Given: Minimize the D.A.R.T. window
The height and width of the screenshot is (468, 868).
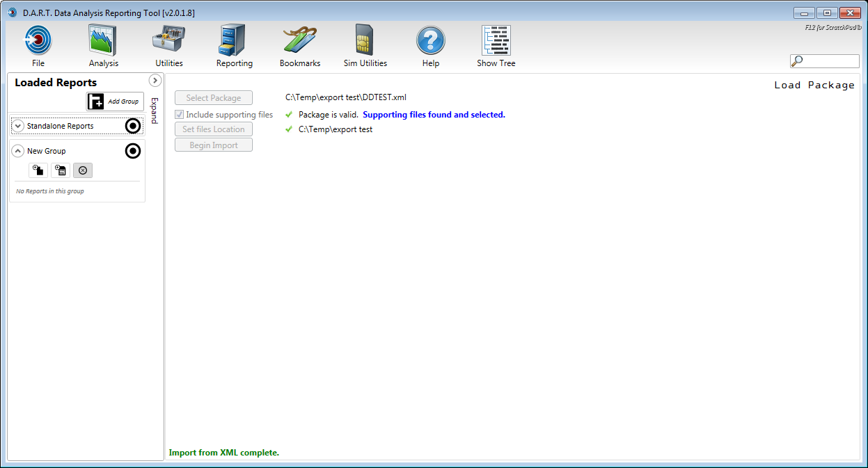Looking at the screenshot, I should tap(805, 13).
